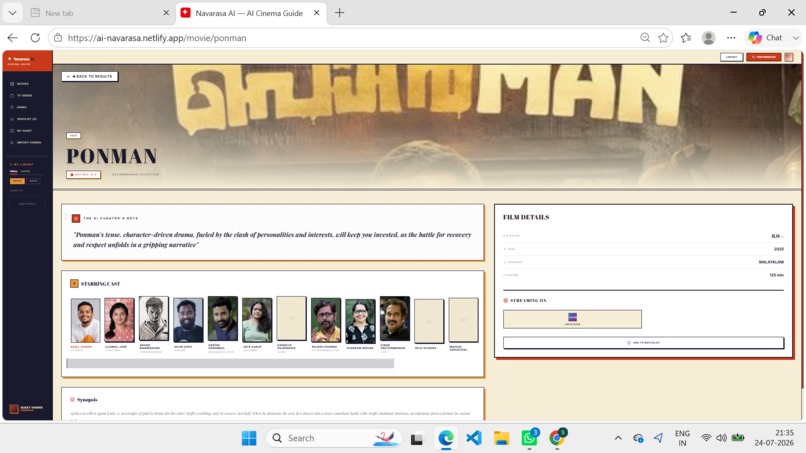Open the Anime sidebar item

click(x=19, y=107)
